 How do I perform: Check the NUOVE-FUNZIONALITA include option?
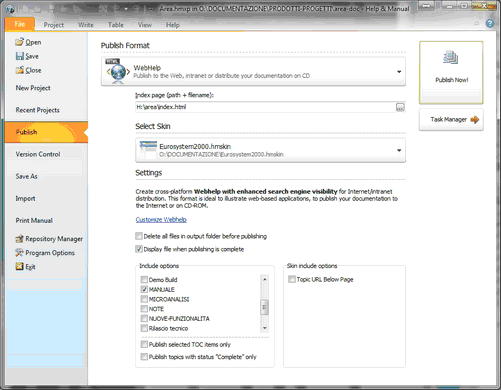[x=144, y=318]
